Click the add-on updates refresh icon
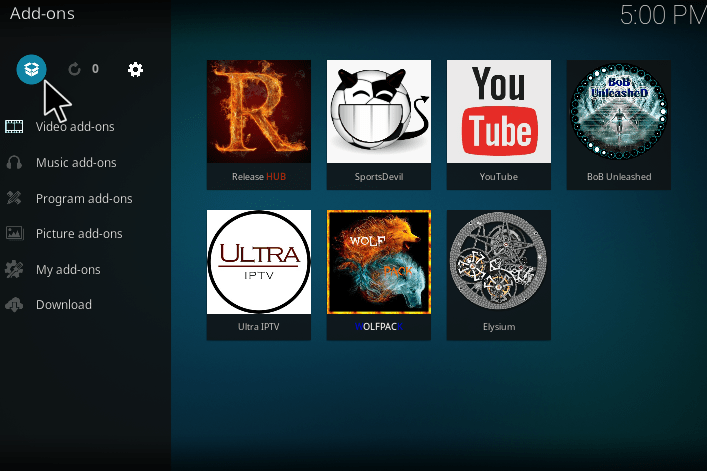Viewport: 707px width, 471px height. coord(74,69)
